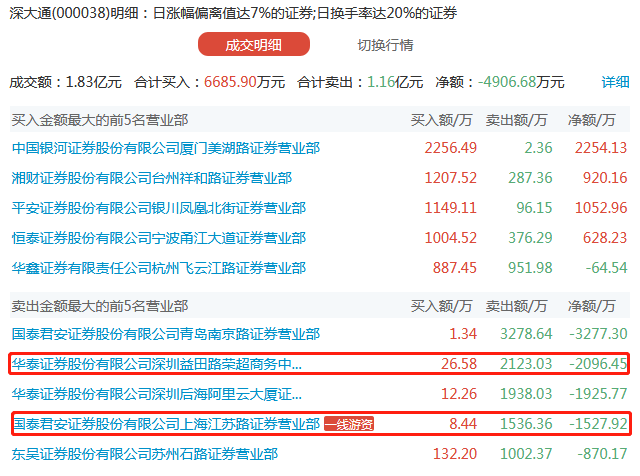Click the net amount -1527.92
Screen dimensions: 640x476
598,424
